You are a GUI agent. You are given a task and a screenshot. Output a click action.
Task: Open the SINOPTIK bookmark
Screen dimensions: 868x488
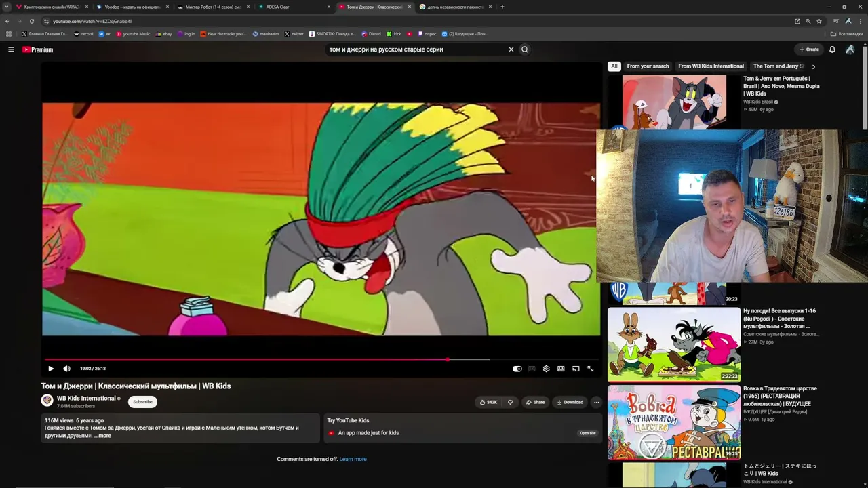[x=332, y=34]
